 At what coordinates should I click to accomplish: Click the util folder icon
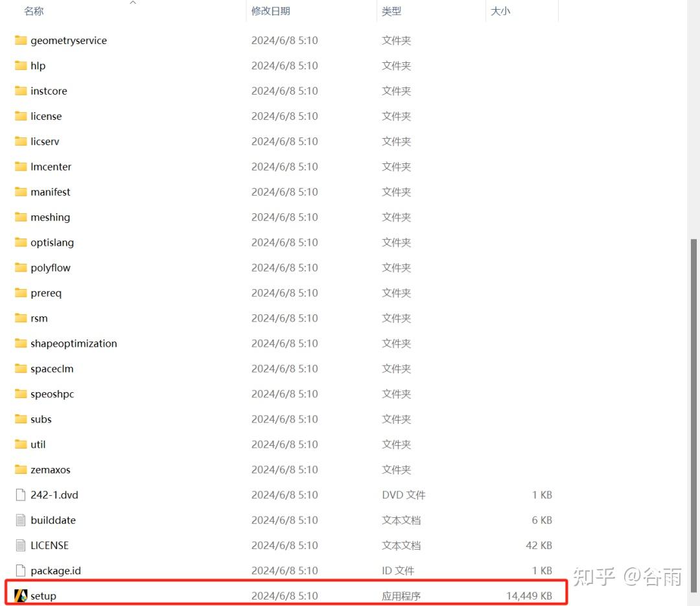tap(21, 444)
